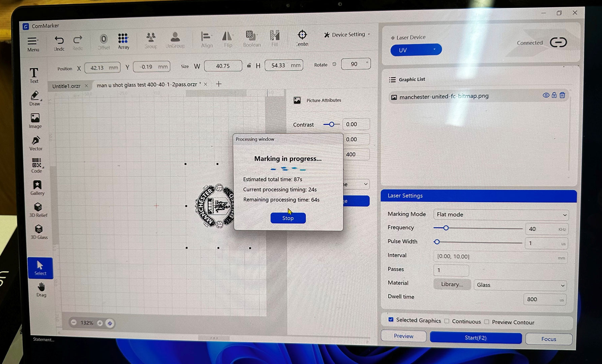The image size is (602, 364).
Task: Delete manchester-united-fc-bitmap.png with trash icon
Action: point(562,95)
